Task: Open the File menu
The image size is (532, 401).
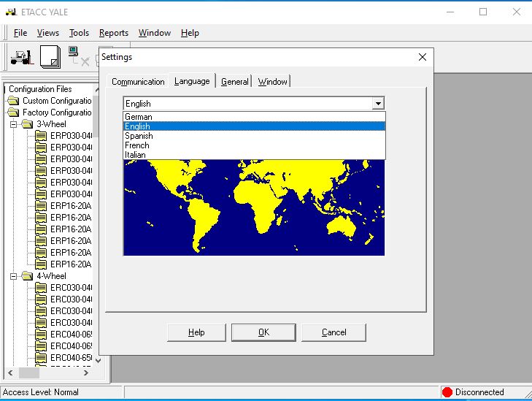Action: (20, 33)
